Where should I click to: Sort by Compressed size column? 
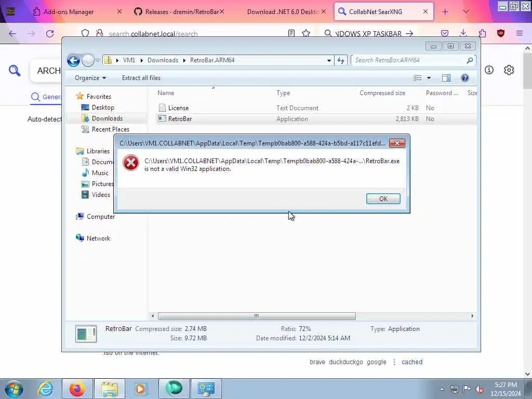[x=390, y=93]
